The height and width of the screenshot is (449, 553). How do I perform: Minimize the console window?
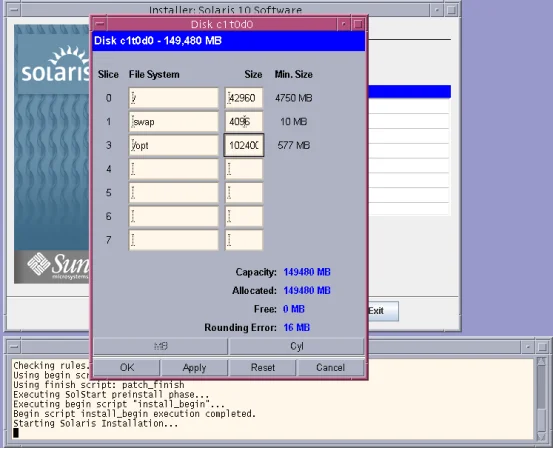[x=528, y=347]
